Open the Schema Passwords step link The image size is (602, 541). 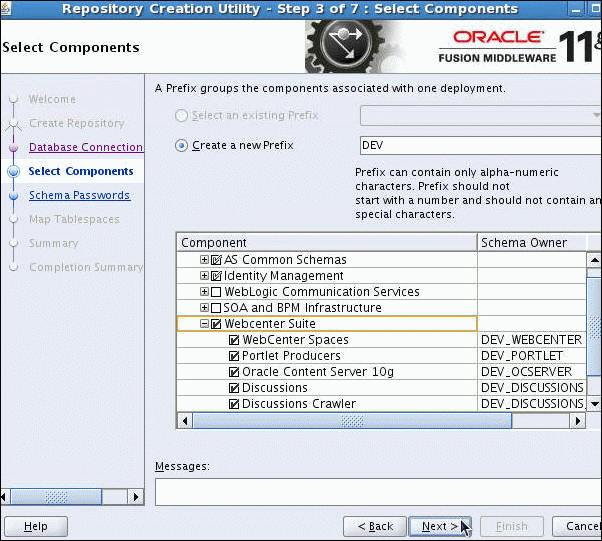click(x=79, y=195)
